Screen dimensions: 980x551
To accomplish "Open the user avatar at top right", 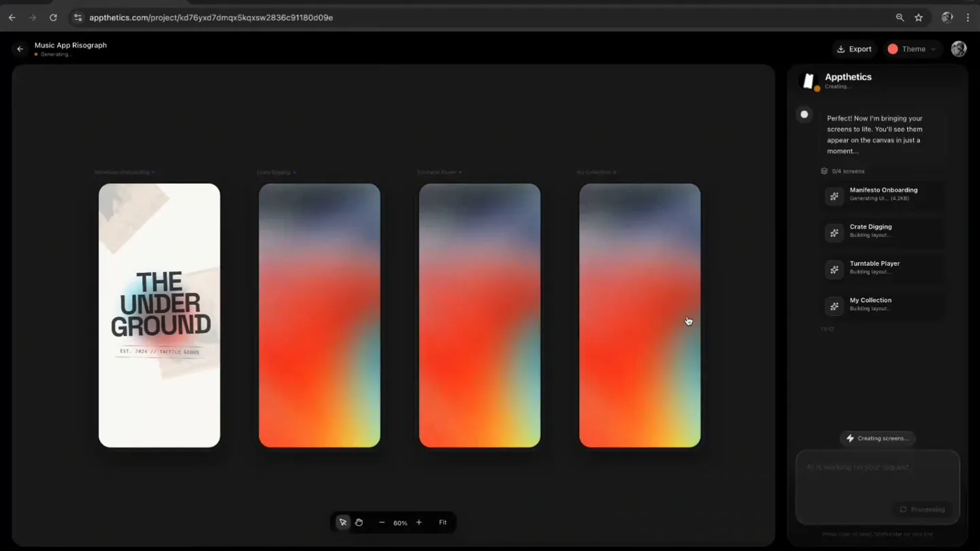I will (x=958, y=49).
